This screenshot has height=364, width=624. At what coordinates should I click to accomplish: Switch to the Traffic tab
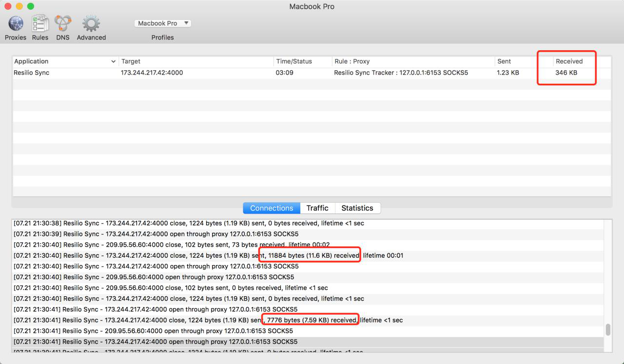(x=317, y=208)
